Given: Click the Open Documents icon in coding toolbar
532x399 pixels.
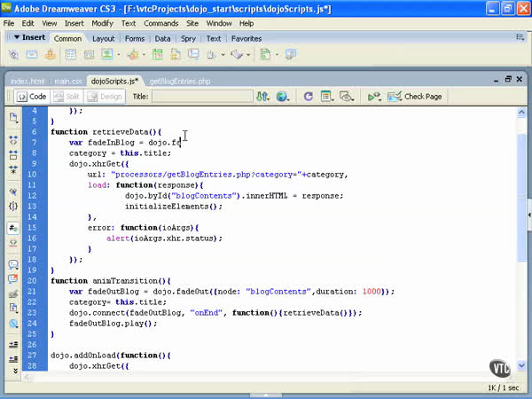Looking at the screenshot, I should [x=13, y=117].
